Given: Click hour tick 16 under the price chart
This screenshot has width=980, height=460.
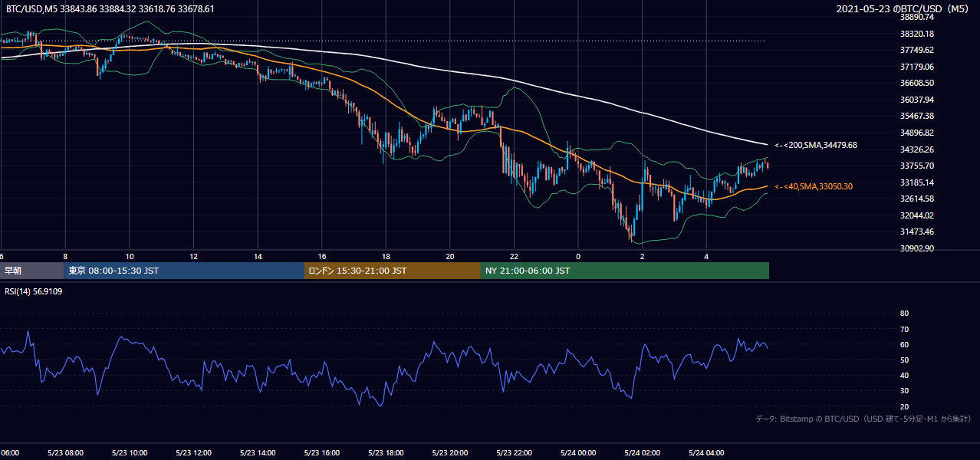Looking at the screenshot, I should click(x=321, y=257).
